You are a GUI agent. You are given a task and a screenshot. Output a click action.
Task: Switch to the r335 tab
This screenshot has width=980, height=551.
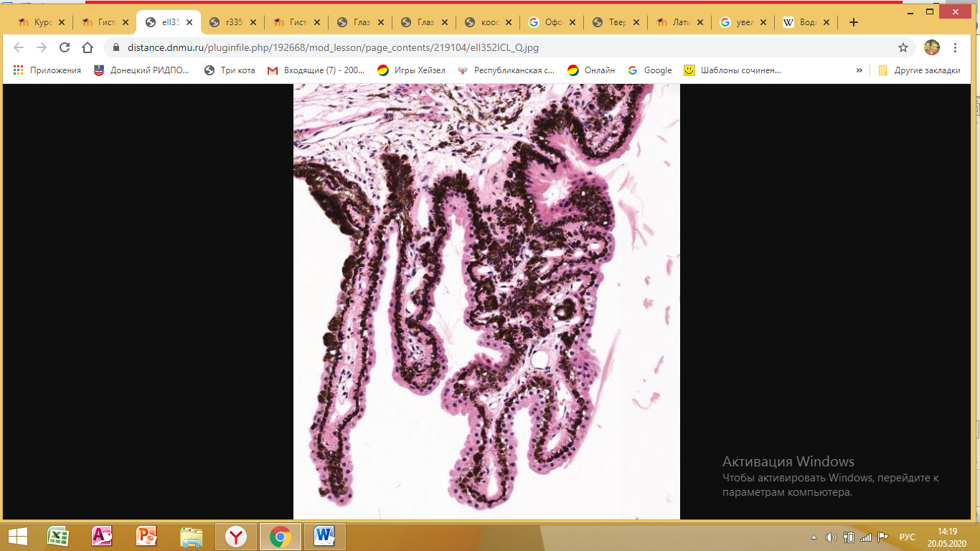tap(233, 22)
